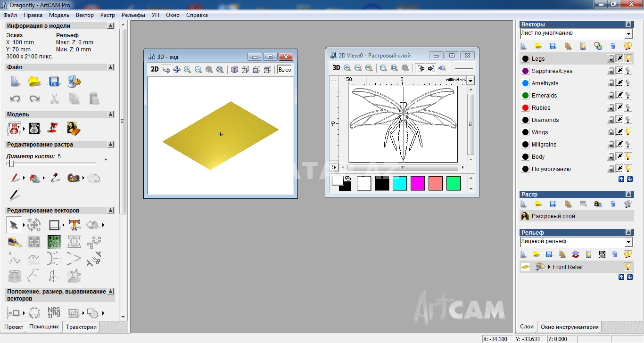
Task: Click the Диаметр кисти brush slider handle
Action: pyautogui.click(x=12, y=163)
